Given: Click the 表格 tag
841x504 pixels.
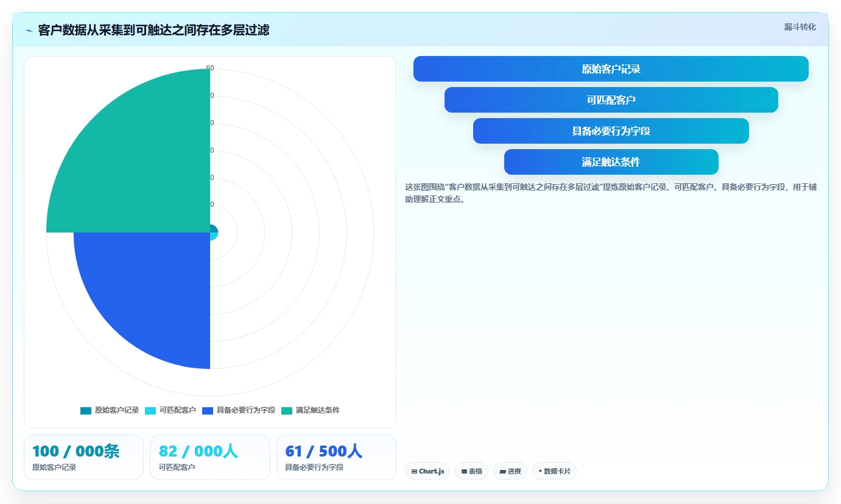Looking at the screenshot, I should (471, 471).
